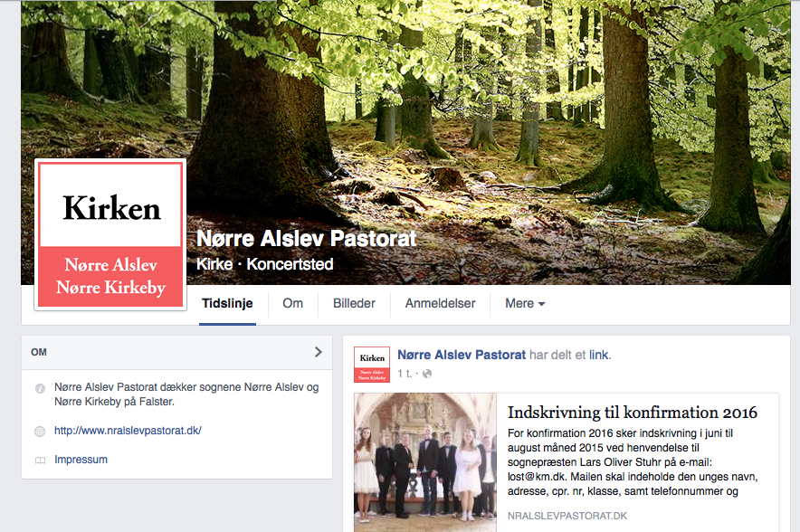Open Indskrivning til konfirmation 2016 headline
The height and width of the screenshot is (532, 800).
tap(633, 413)
